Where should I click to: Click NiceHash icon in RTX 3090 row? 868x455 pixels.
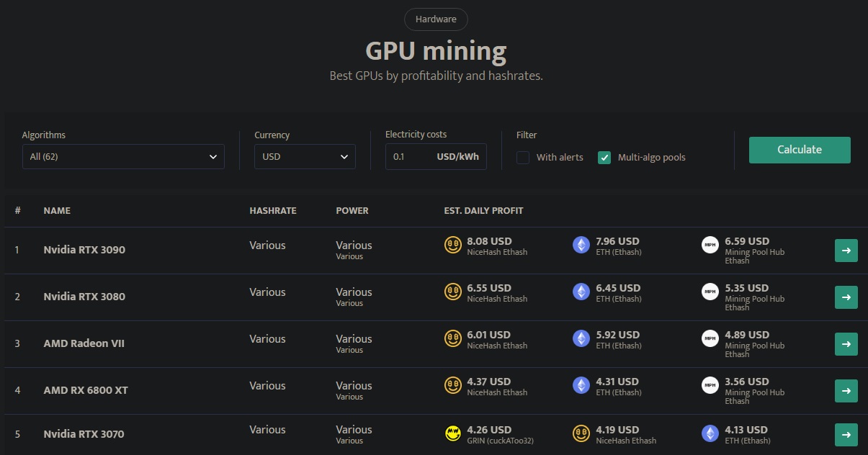(x=452, y=245)
